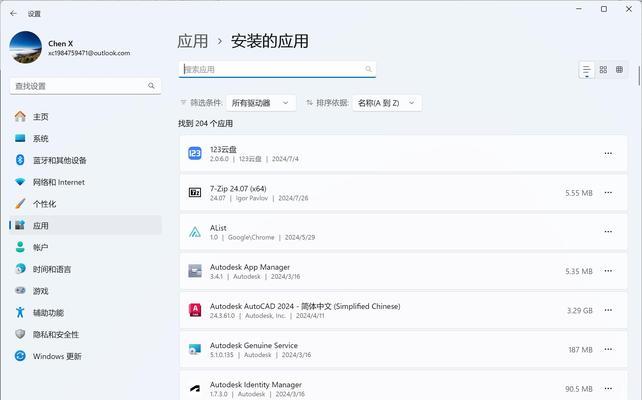The height and width of the screenshot is (400, 642).
Task: Click the AutoCAD 2024 app icon
Action: 194,310
